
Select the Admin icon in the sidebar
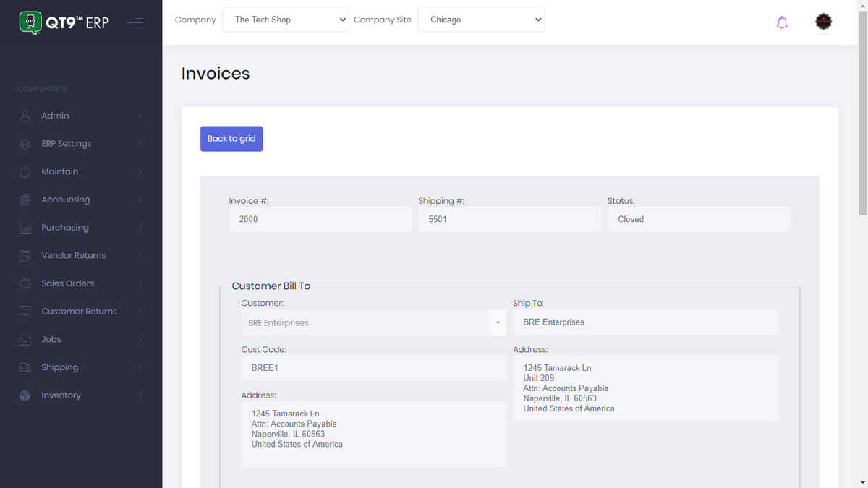[x=24, y=116]
